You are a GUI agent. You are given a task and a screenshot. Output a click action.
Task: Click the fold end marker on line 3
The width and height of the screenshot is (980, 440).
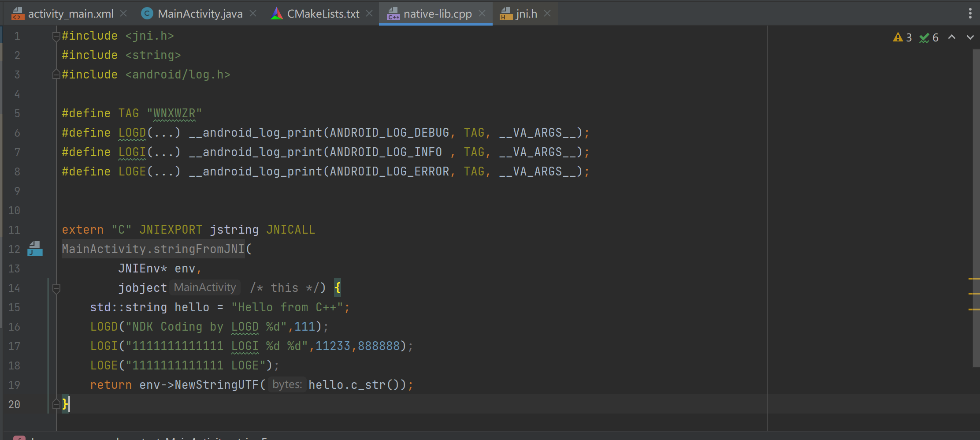56,74
